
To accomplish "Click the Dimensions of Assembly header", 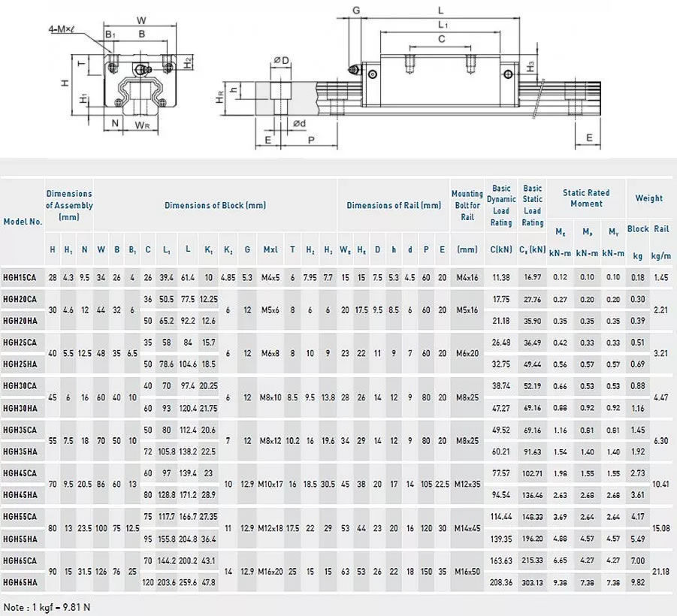I will pos(70,204).
